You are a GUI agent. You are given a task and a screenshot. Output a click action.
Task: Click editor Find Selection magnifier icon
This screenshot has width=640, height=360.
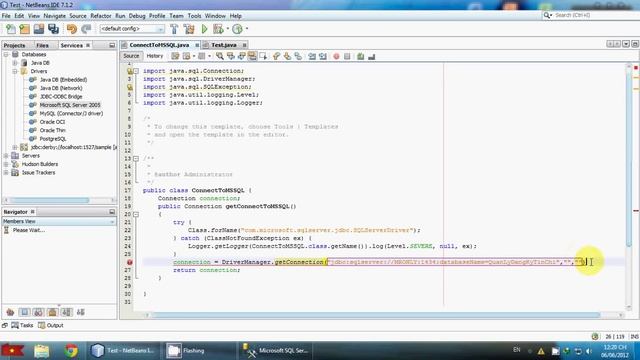coord(220,56)
